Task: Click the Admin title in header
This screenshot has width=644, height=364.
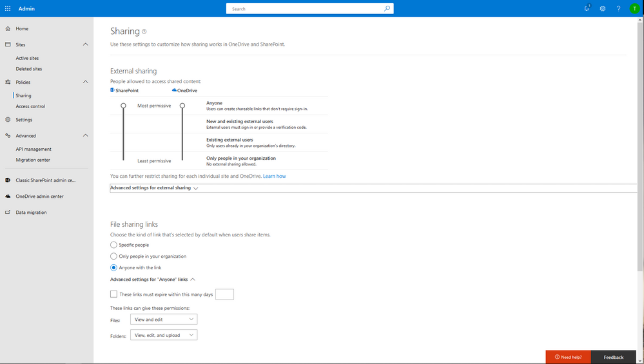Action: tap(26, 8)
